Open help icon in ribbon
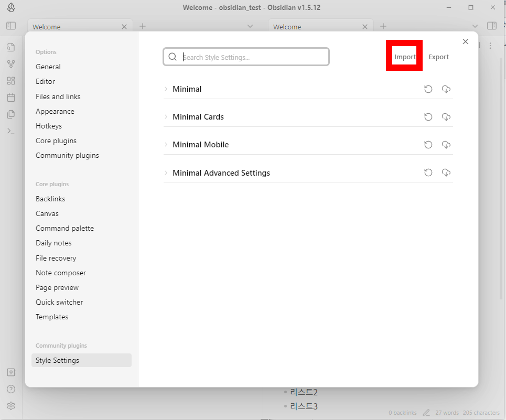The width and height of the screenshot is (506, 420). click(x=11, y=389)
